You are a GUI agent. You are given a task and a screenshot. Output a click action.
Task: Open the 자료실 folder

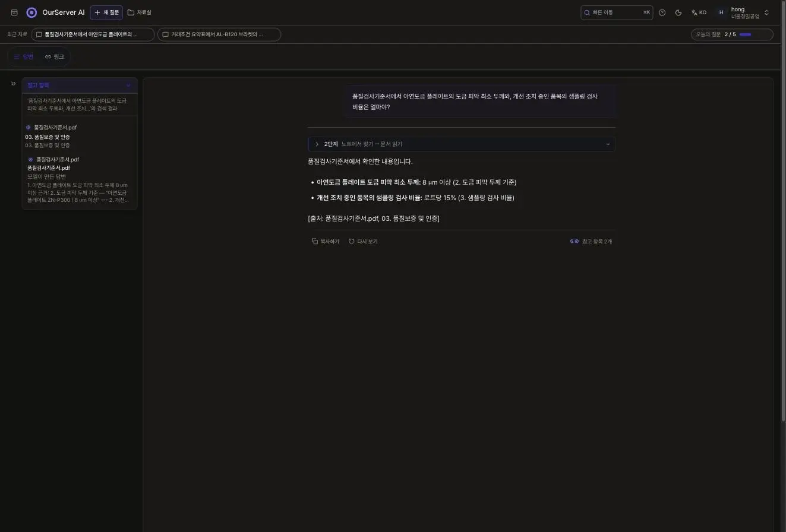pyautogui.click(x=140, y=12)
